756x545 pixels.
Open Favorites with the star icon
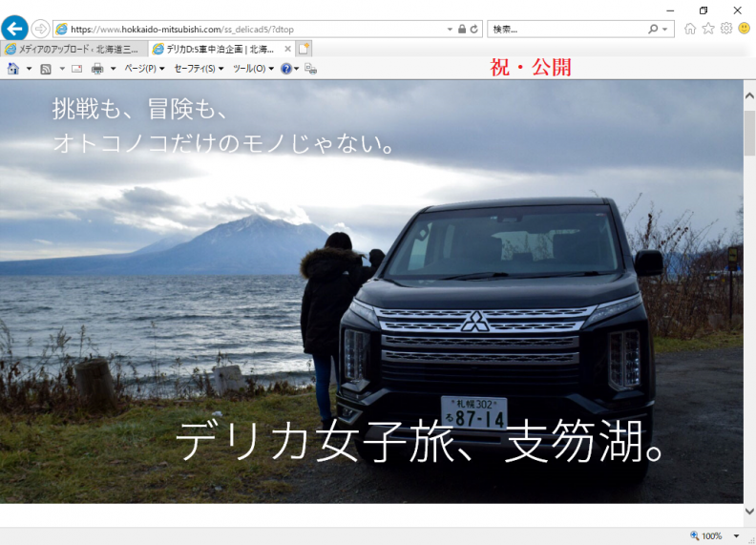708,29
